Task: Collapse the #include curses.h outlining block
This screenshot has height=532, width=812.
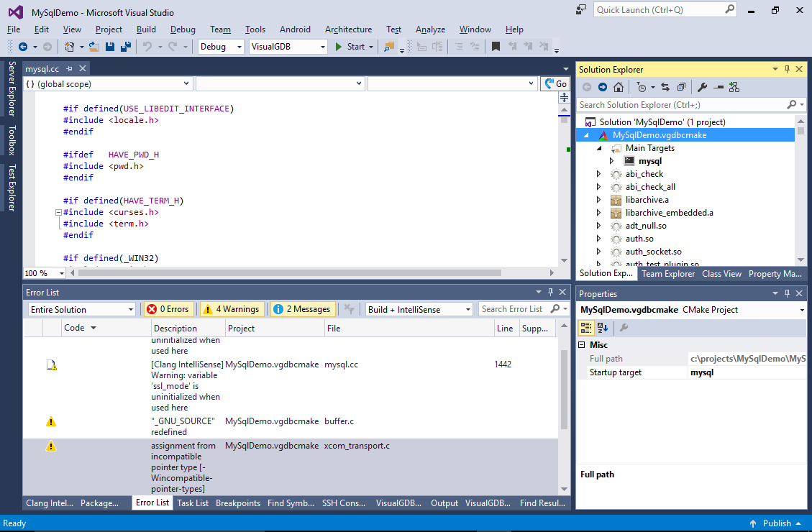Action: [x=58, y=212]
